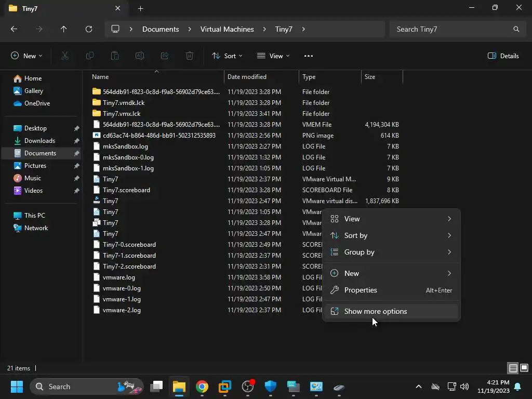Show hidden system tray icons
Screen dimensions: 532x399
click(419, 387)
